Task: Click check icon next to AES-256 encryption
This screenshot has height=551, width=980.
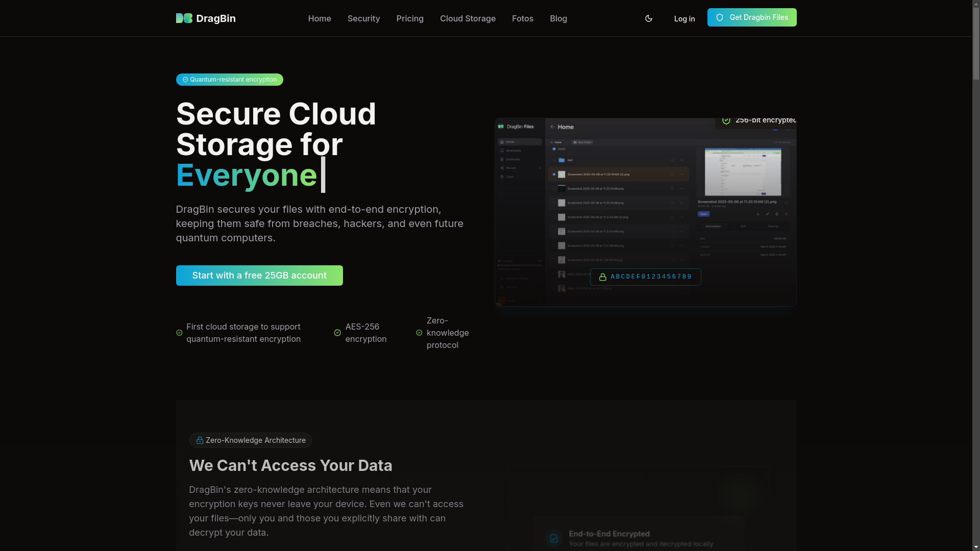Action: pos(337,333)
